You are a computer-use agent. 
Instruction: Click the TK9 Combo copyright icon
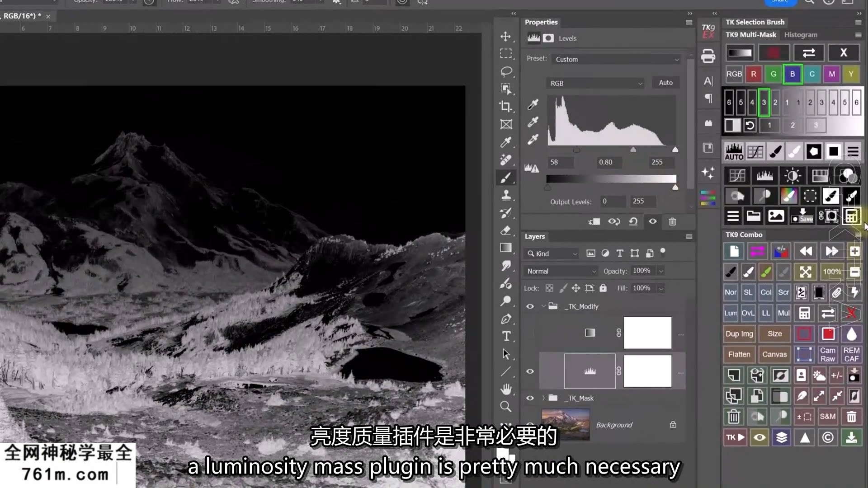tap(828, 437)
